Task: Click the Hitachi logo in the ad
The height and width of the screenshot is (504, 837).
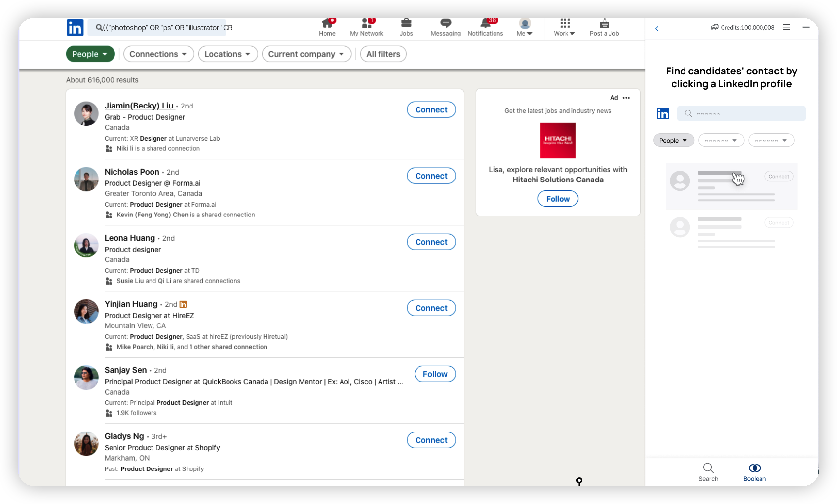Action: pyautogui.click(x=558, y=141)
